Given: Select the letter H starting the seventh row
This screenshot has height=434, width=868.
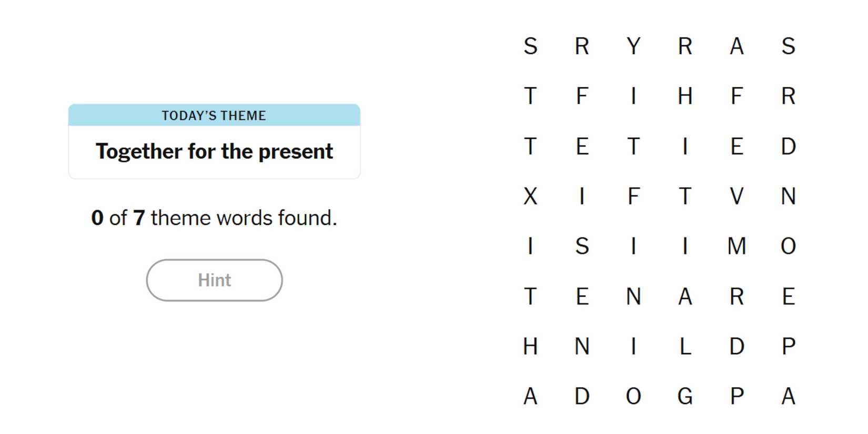Looking at the screenshot, I should [530, 346].
